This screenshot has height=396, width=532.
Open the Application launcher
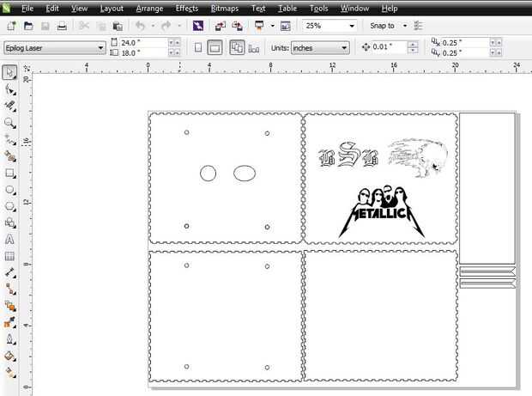tap(259, 26)
